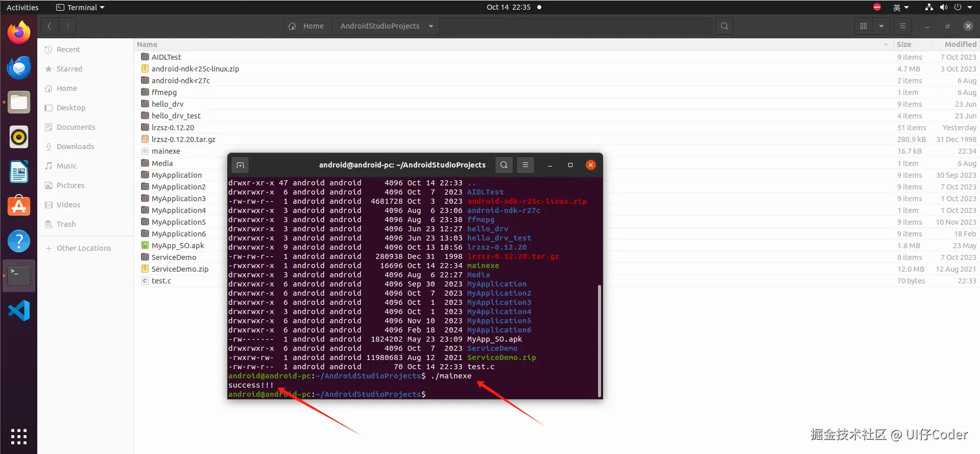Image resolution: width=980 pixels, height=454 pixels.
Task: Select Desktop in the Files sidebar
Action: (85, 108)
